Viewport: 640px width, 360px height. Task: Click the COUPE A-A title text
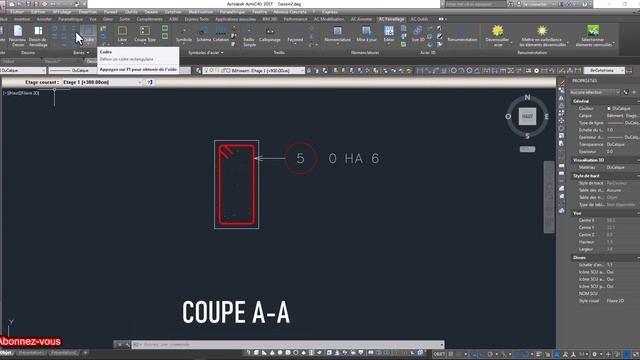[236, 312]
